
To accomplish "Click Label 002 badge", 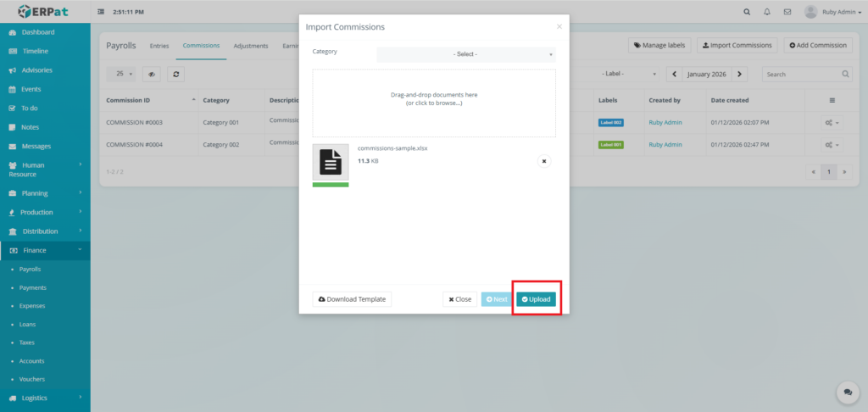I will click(x=611, y=122).
